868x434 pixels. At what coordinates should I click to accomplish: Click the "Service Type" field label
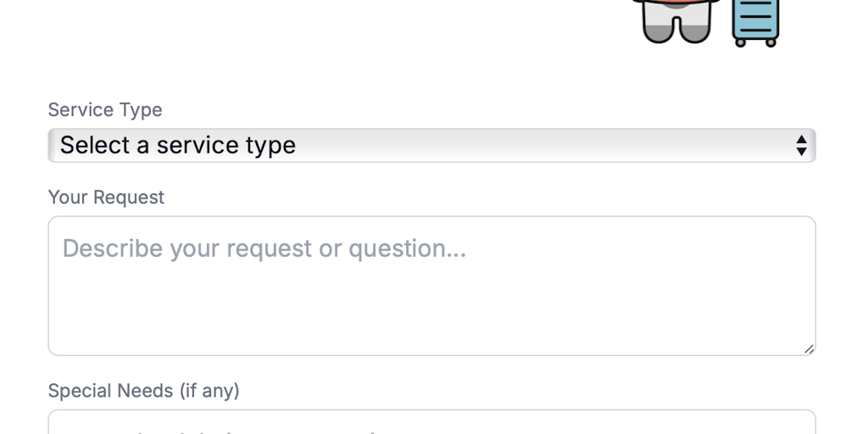click(x=105, y=110)
